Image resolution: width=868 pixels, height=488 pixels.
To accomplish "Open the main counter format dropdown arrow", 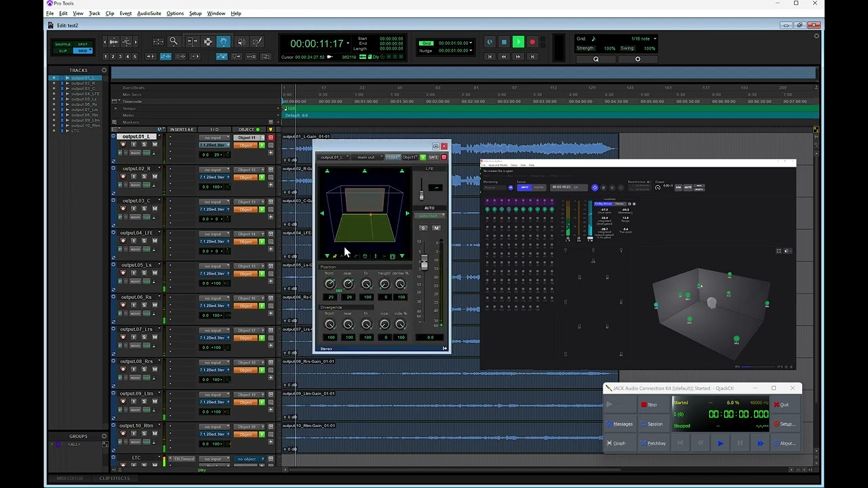I will (348, 43).
